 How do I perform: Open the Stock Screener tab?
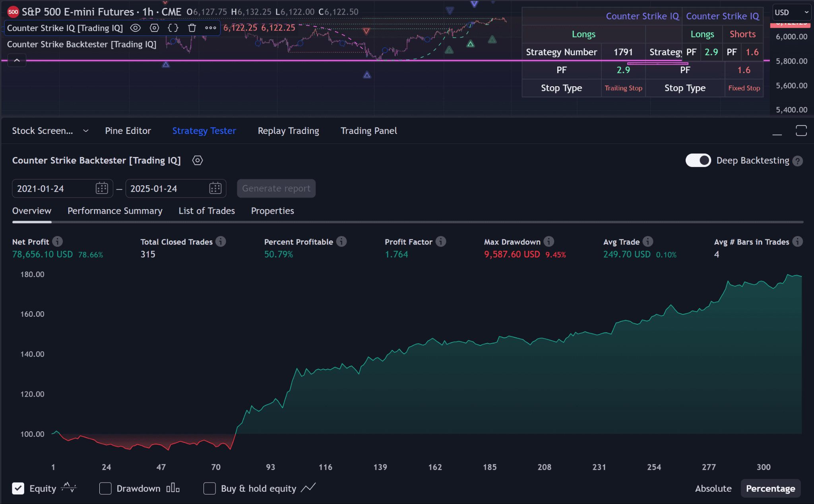click(x=43, y=131)
